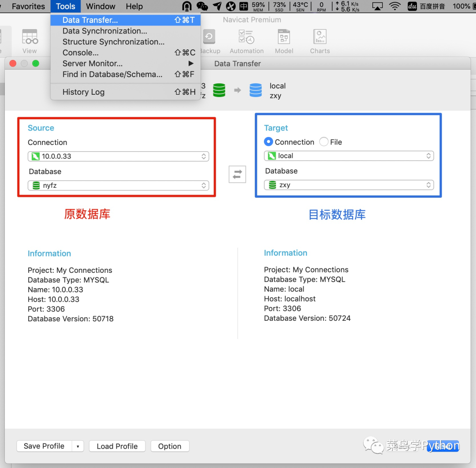This screenshot has height=468, width=476.
Task: Click the Wi-Fi icon in the menu bar
Action: tap(394, 6)
